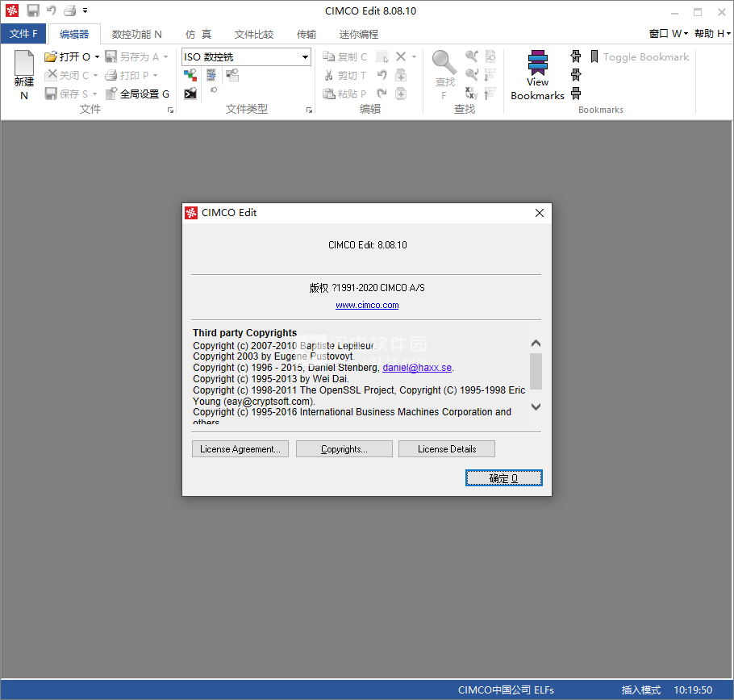Image resolution: width=734 pixels, height=700 pixels.
Task: Expand the delete X dropdown arrow
Action: tap(414, 57)
